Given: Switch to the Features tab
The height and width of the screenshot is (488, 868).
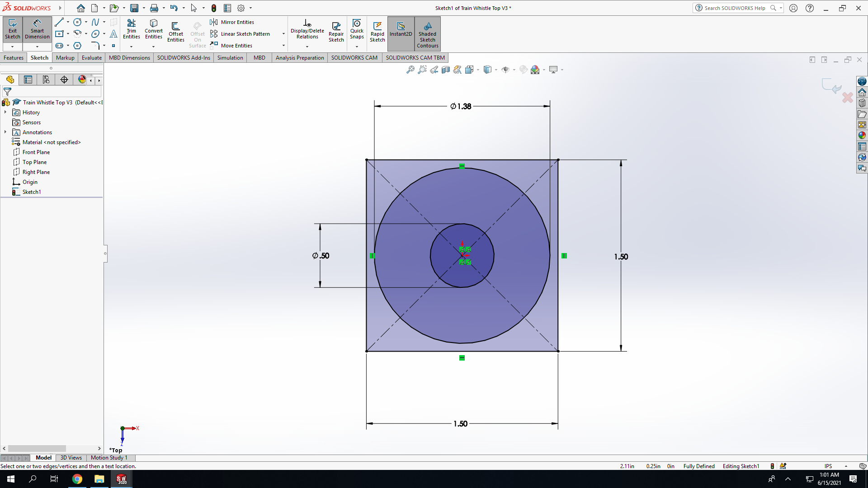Looking at the screenshot, I should (14, 57).
